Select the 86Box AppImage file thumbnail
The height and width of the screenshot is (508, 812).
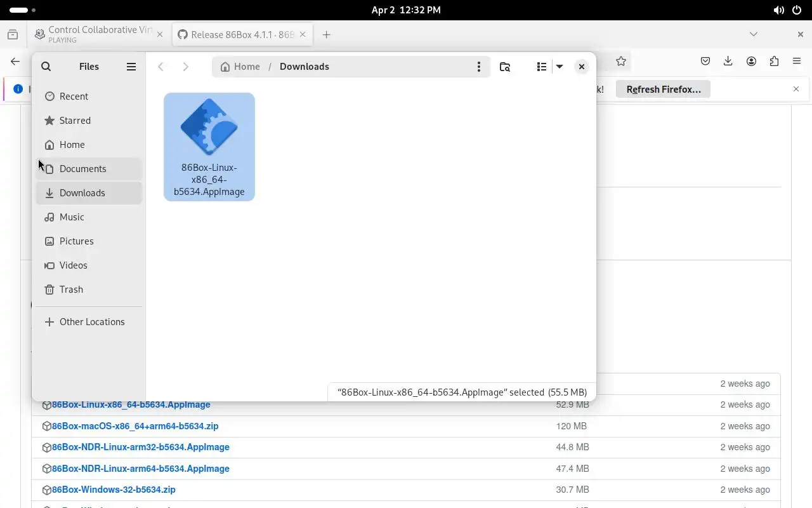click(x=209, y=147)
